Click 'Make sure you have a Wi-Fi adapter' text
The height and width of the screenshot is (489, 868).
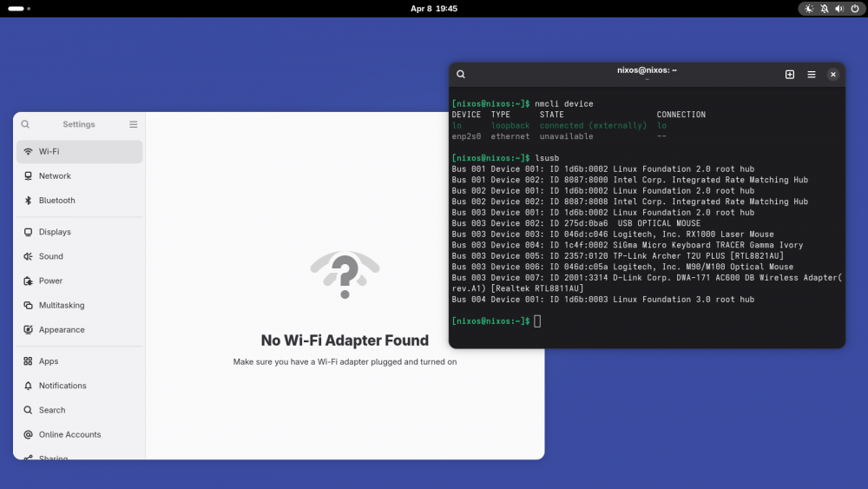[345, 361]
